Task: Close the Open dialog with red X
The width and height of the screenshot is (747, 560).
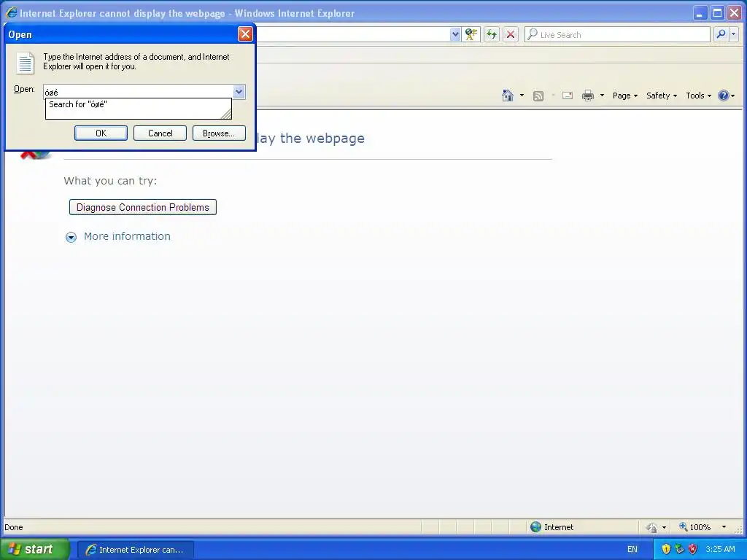Action: pos(245,34)
